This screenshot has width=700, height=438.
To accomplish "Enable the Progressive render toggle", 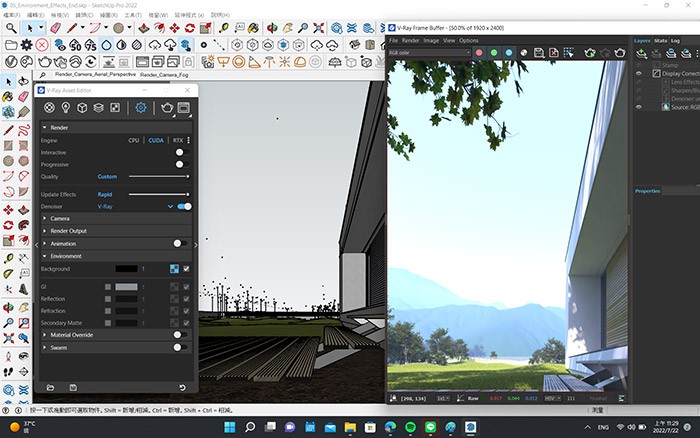I will tap(181, 164).
